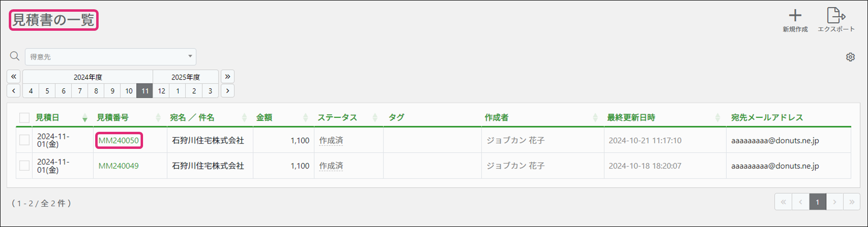Click 作成済 status in first row

click(x=331, y=141)
